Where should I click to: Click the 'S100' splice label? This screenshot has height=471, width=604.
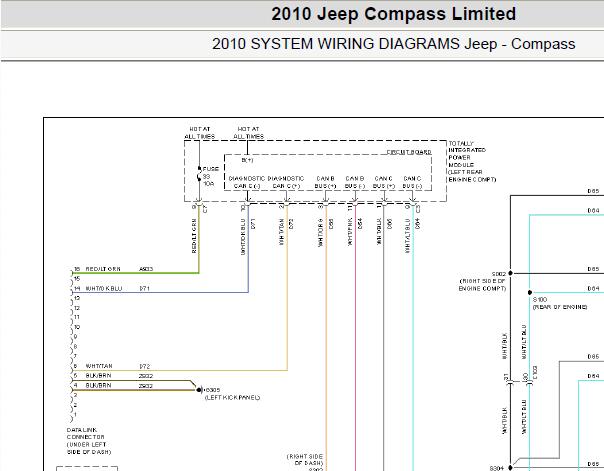(x=540, y=299)
